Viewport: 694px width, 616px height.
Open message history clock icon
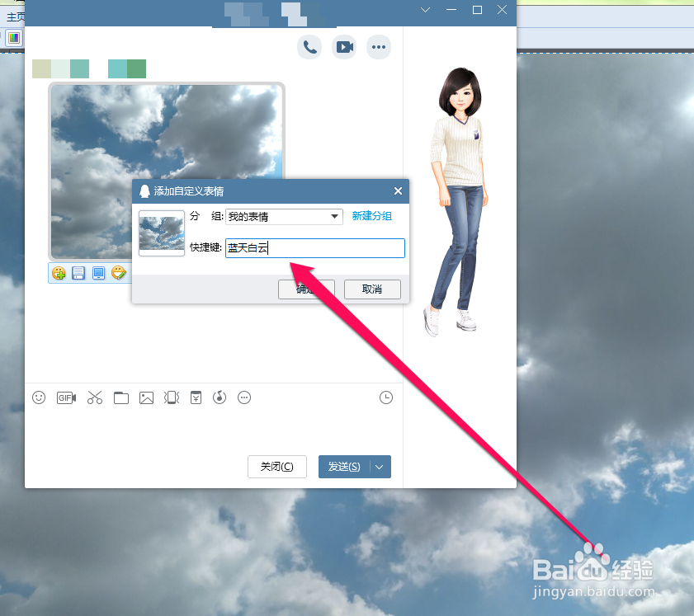click(386, 397)
